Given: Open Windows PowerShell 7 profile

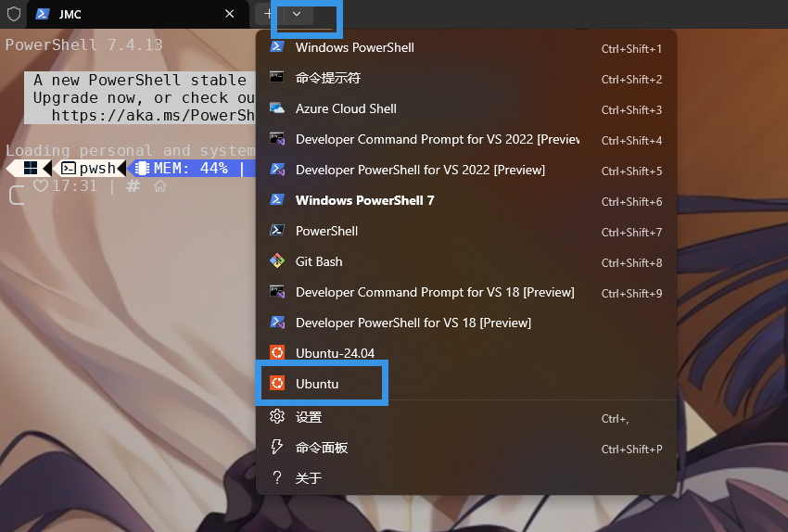Looking at the screenshot, I should click(466, 200).
